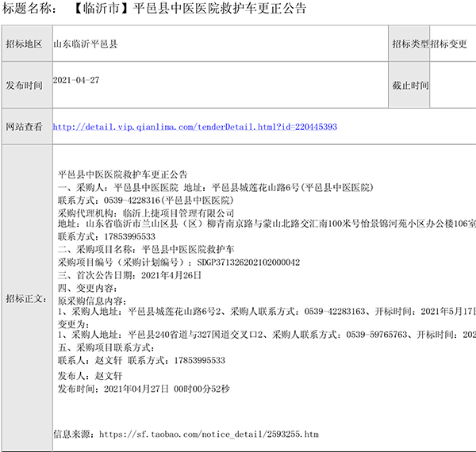
Task: Click the line 原采购信息内容
Action: [92, 301]
